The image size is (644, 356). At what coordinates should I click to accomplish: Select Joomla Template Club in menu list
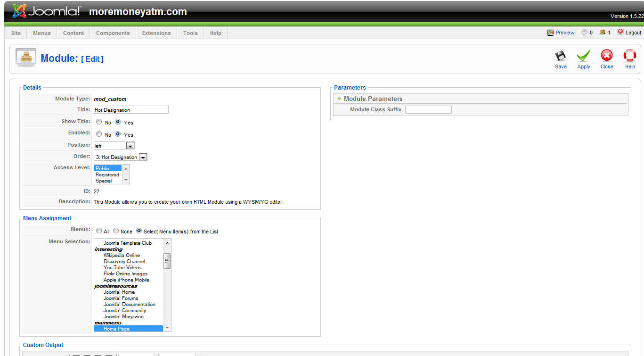click(x=128, y=243)
